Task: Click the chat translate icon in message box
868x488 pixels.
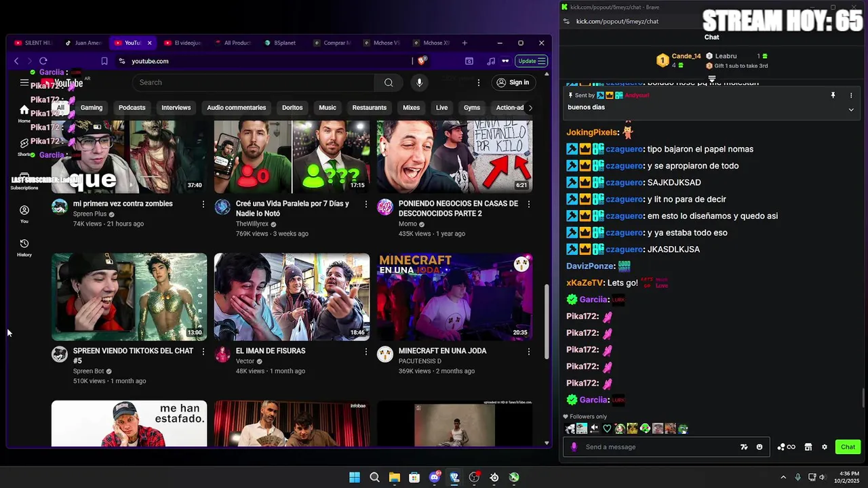Action: [744, 447]
